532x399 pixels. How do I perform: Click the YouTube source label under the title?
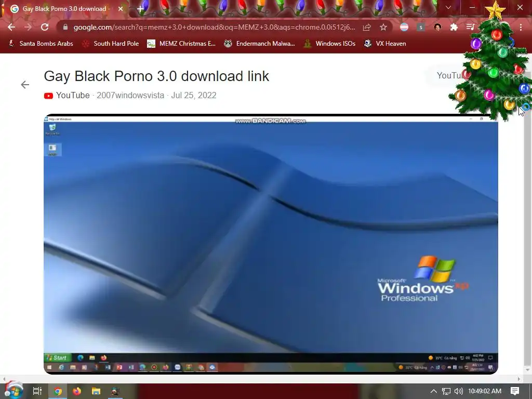(x=73, y=96)
